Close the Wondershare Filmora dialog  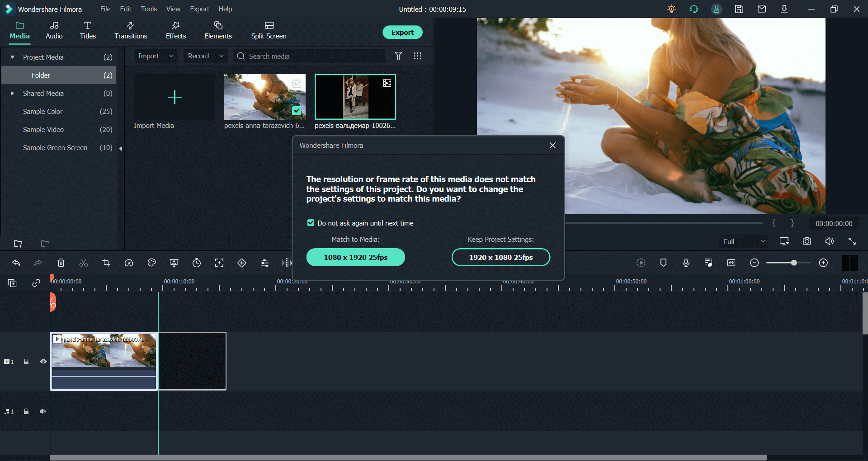coord(552,145)
